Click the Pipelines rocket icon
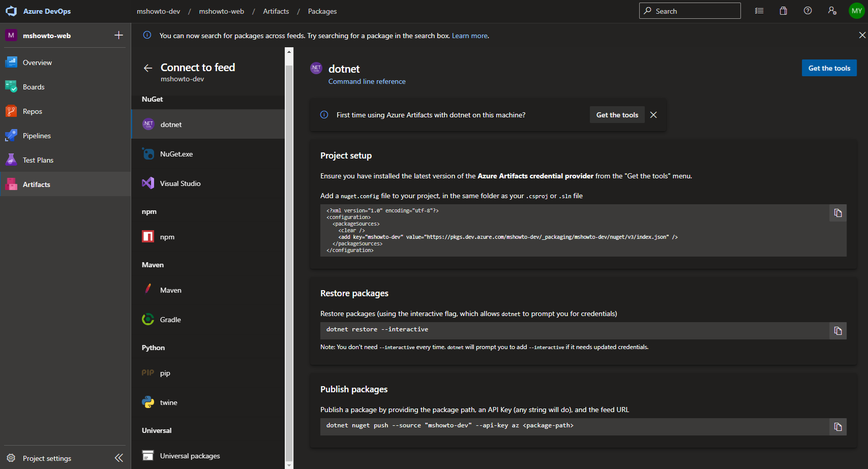Viewport: 868px width, 469px height. pyautogui.click(x=11, y=136)
